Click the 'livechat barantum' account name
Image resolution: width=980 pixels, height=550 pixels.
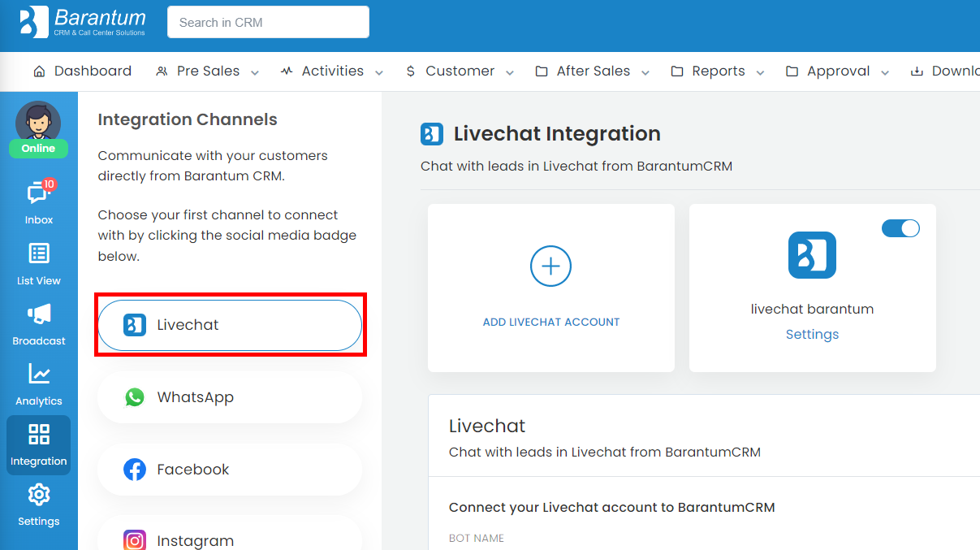812,310
